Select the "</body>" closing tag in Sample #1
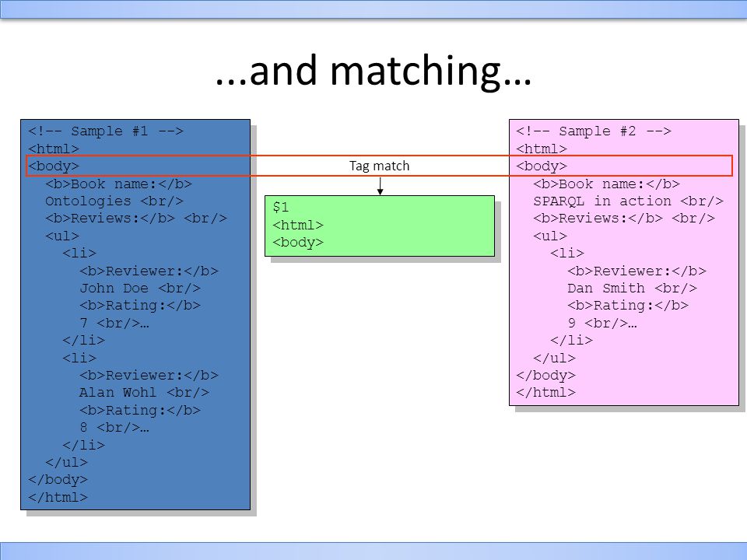The width and height of the screenshot is (747, 560). pos(58,480)
